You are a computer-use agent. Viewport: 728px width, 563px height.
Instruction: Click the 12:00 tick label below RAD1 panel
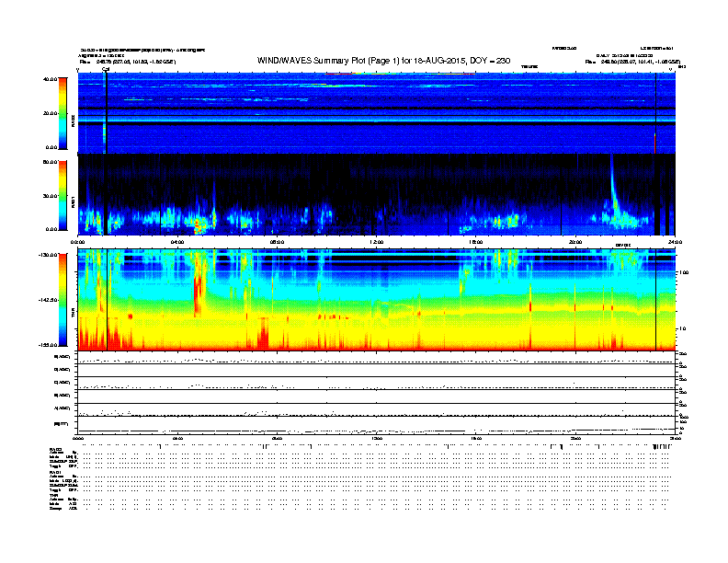[x=376, y=242]
